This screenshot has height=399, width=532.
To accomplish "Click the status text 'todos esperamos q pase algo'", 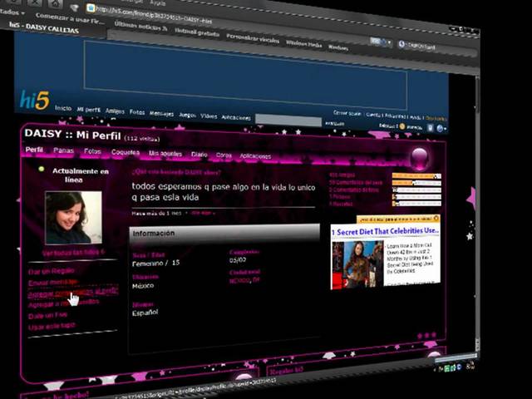I will coord(224,192).
